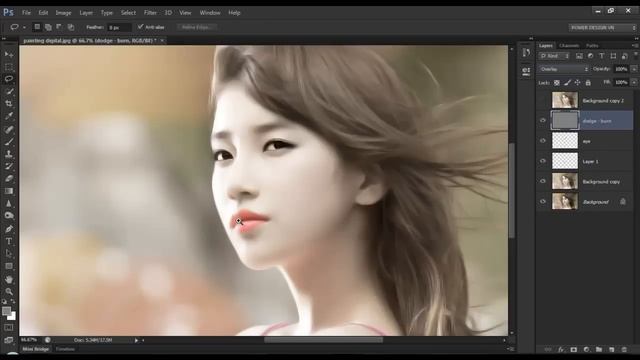
Task: Select the Hand tool
Action: pos(9,280)
